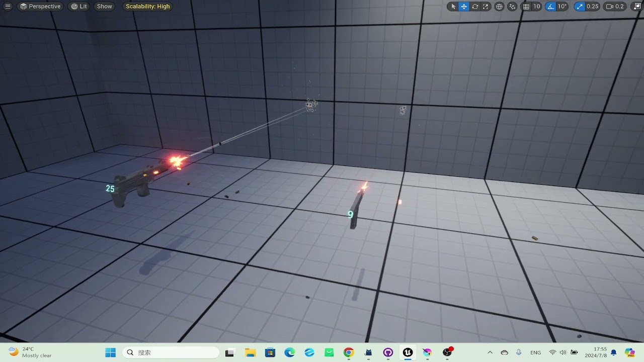Open Wi-Fi network tray icon

pos(552,352)
